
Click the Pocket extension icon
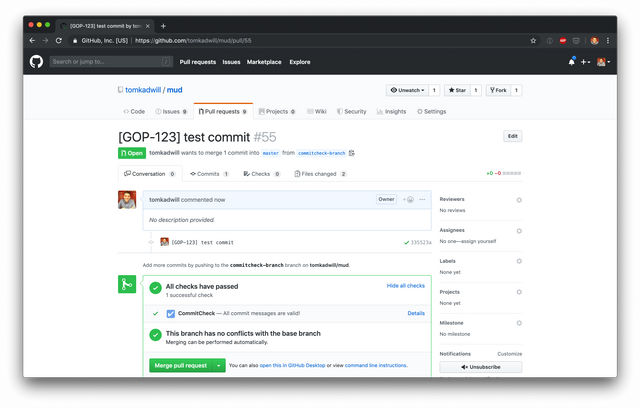(576, 40)
